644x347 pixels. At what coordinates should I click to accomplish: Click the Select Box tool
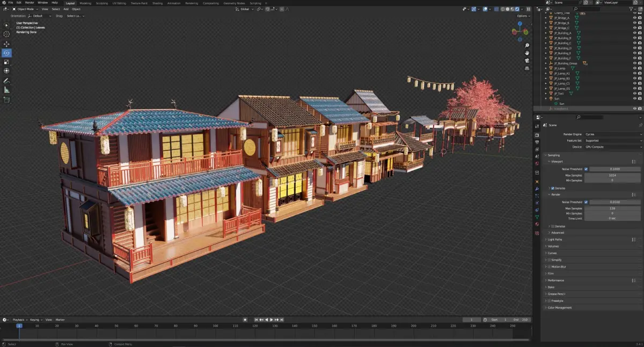[x=6, y=25]
